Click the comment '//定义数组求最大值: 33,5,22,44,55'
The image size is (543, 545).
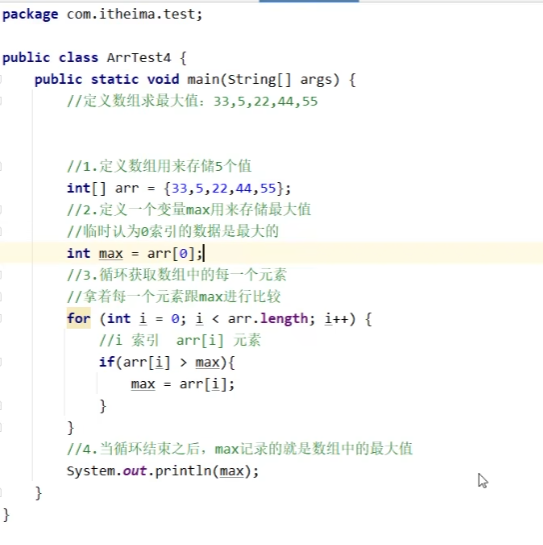pos(192,101)
